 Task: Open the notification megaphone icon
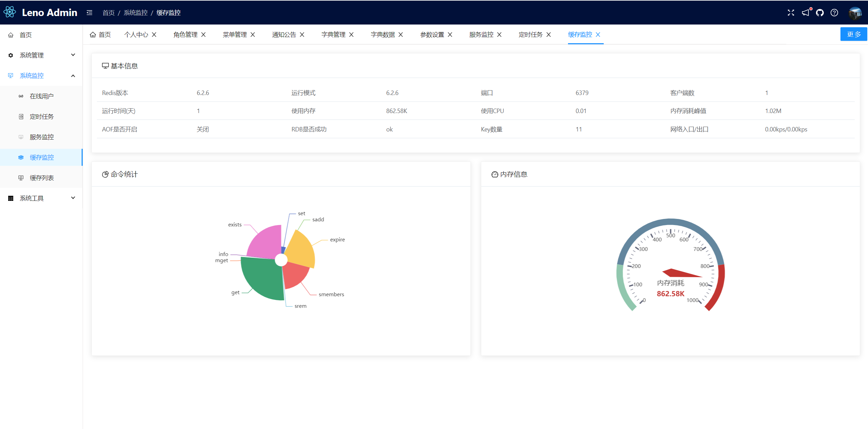(x=805, y=13)
